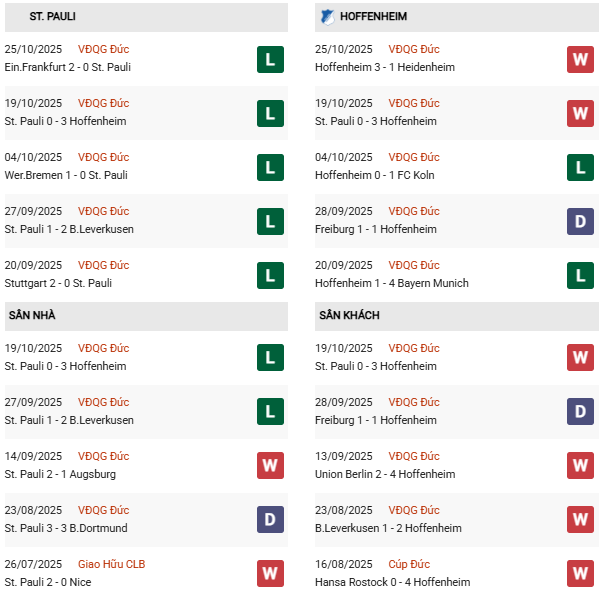Select L badge for Wer.Bremen 1 - 0 St. Pauli

click(270, 167)
